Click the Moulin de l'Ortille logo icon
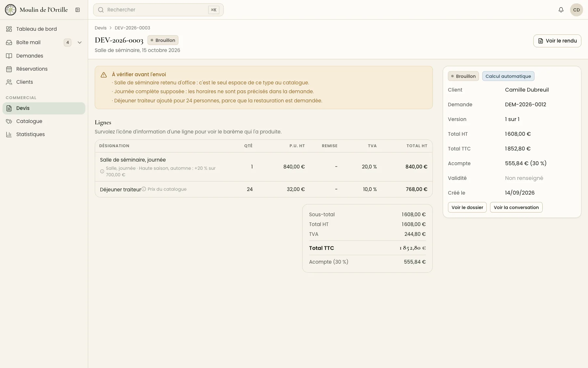 click(x=10, y=10)
